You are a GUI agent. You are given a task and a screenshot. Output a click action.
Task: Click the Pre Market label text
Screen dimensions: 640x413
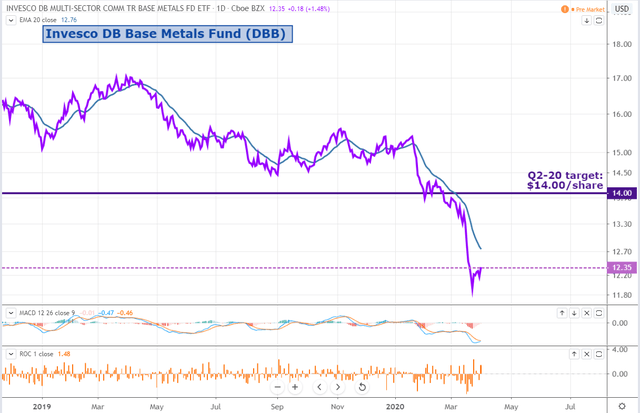tap(590, 9)
